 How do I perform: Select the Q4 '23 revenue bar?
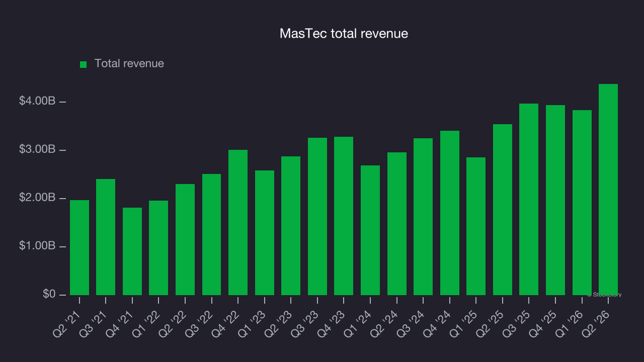344,216
